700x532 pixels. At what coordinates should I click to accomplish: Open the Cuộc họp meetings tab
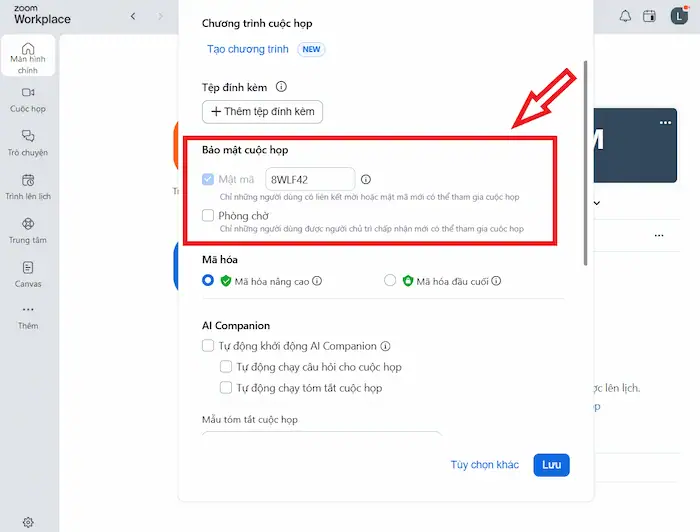28,100
